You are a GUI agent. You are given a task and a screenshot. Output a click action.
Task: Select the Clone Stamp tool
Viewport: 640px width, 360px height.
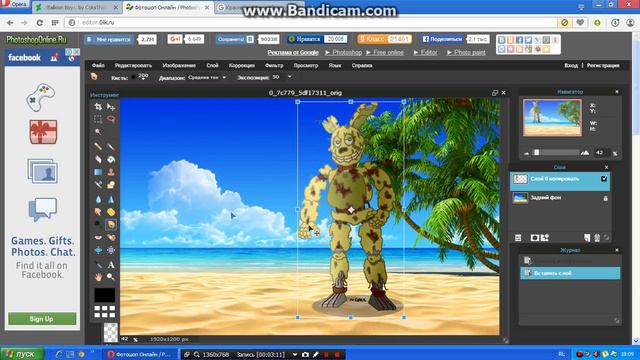click(x=111, y=172)
